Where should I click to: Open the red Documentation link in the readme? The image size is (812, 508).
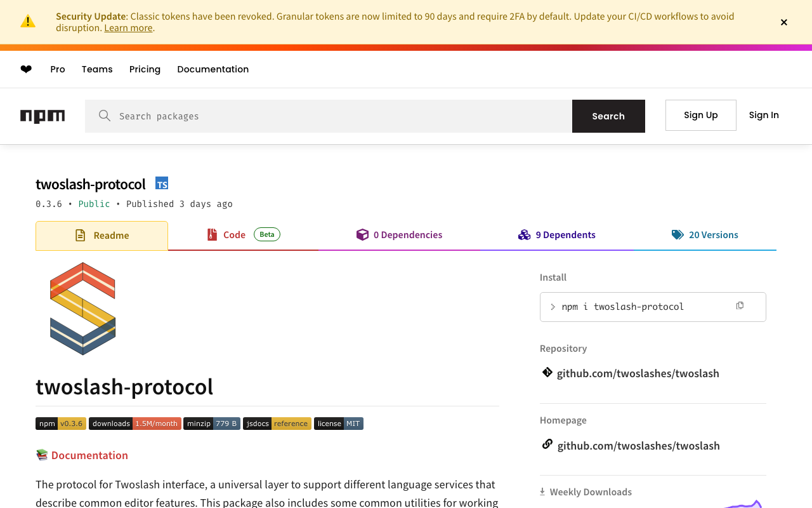tap(89, 455)
